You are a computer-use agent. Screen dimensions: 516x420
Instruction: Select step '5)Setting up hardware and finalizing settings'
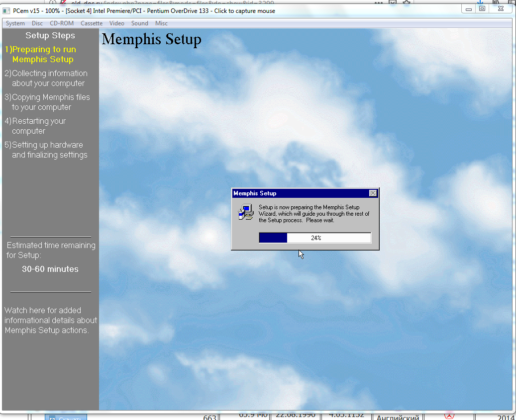coord(46,150)
